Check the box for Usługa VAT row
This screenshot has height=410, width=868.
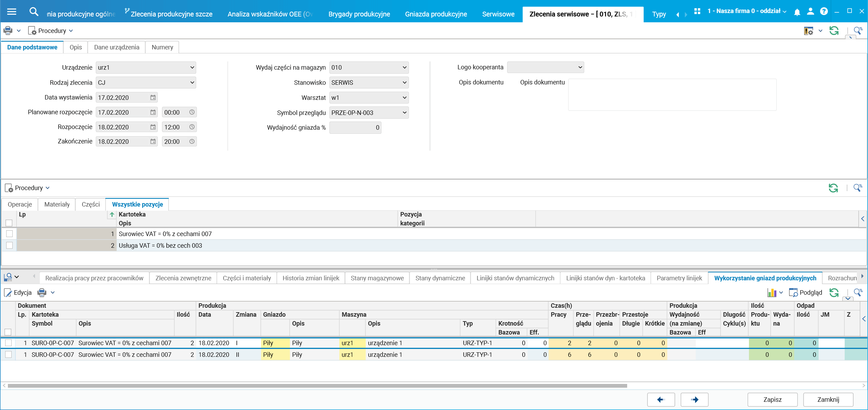(x=9, y=245)
